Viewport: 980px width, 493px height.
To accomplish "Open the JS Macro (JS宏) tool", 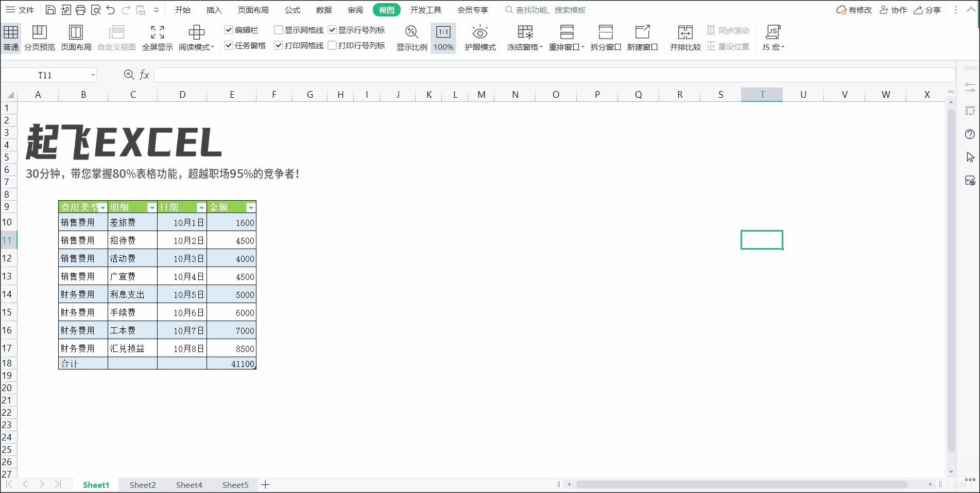I will tap(772, 37).
